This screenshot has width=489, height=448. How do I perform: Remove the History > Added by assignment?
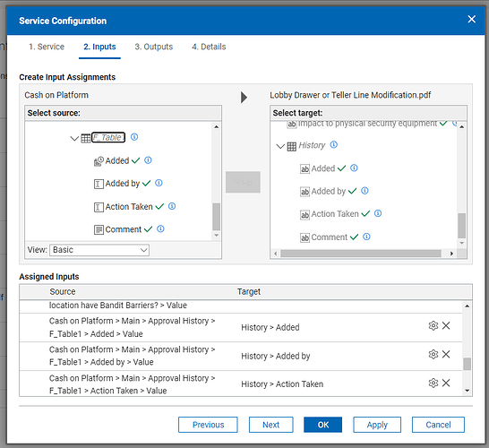coord(446,354)
